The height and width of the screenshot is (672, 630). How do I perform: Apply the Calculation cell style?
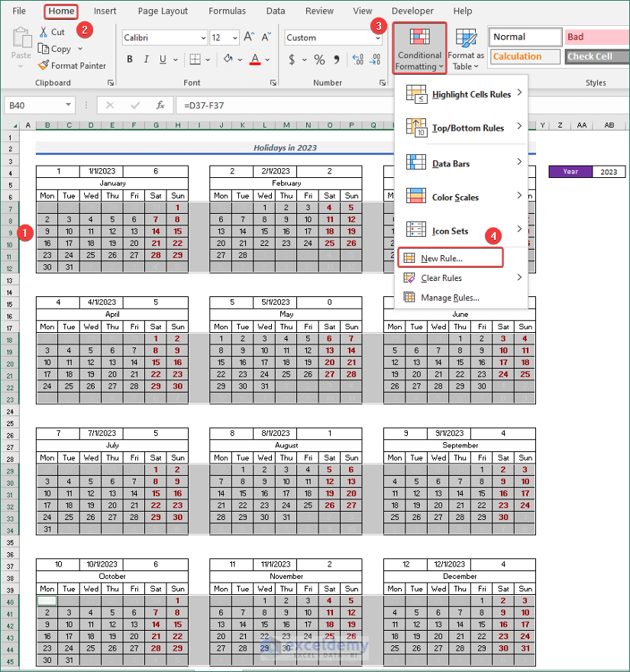[x=525, y=57]
